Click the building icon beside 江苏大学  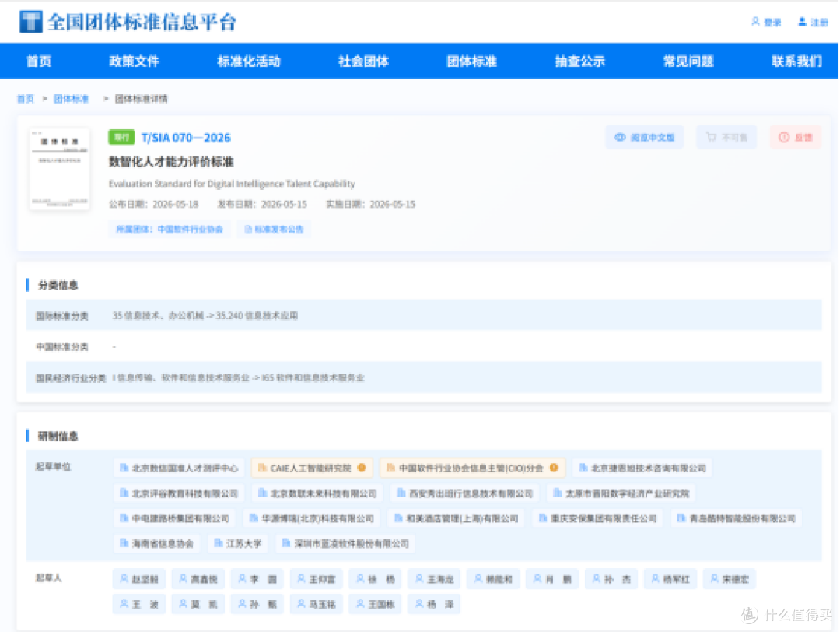click(218, 543)
